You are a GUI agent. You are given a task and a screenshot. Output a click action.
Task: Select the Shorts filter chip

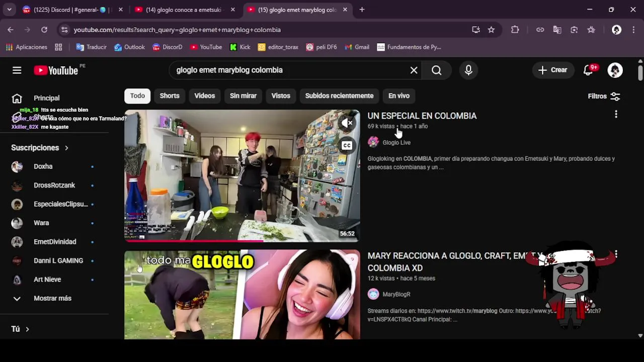point(170,96)
